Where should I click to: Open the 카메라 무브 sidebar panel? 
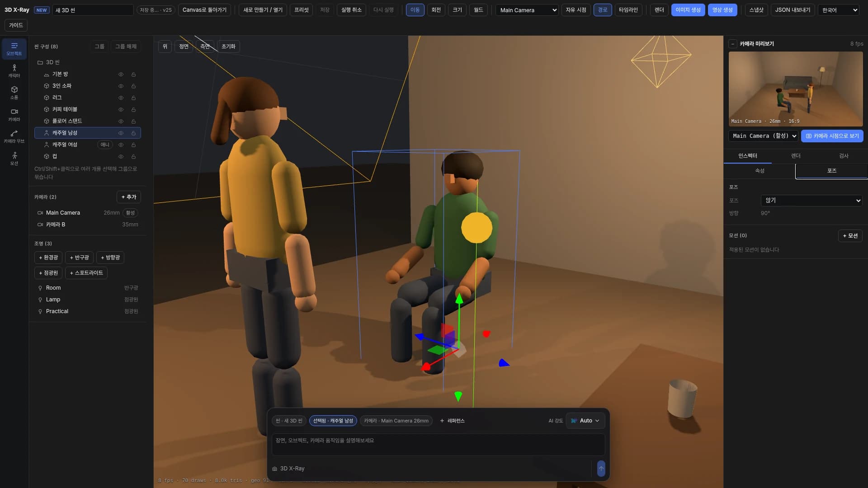click(x=14, y=136)
